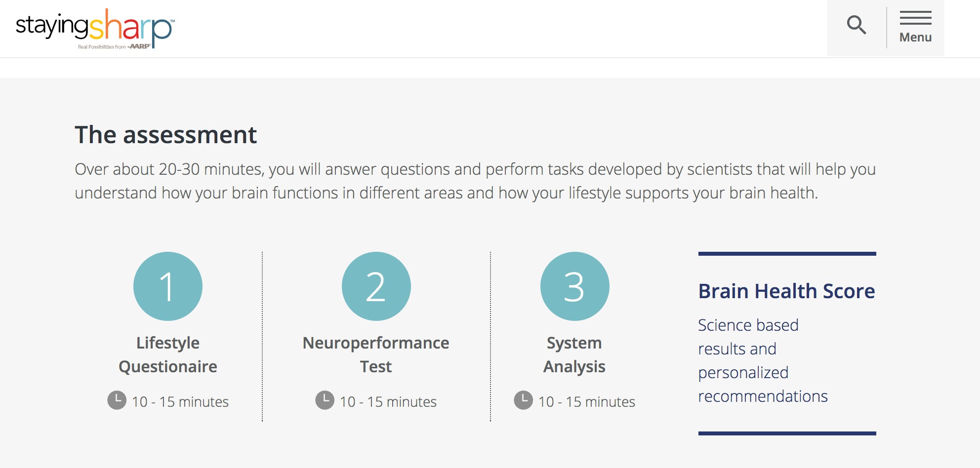Click the Brain Health Score heading
This screenshot has width=980, height=468.
786,291
